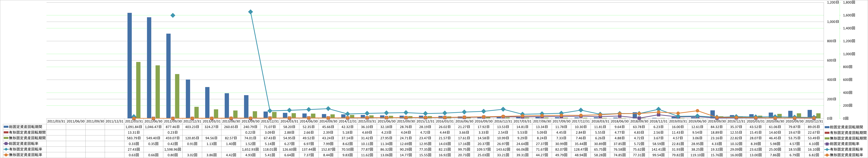Click the 403.23日 cell

pos(192,127)
